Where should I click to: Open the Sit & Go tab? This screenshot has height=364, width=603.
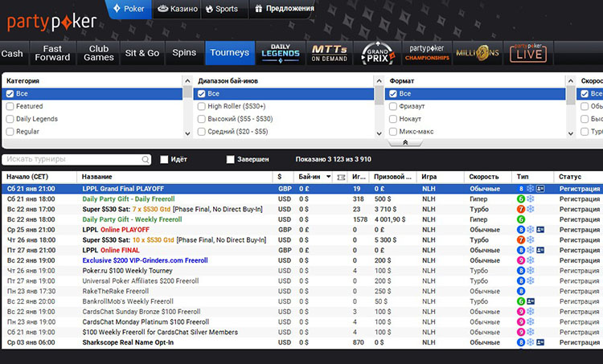click(142, 53)
